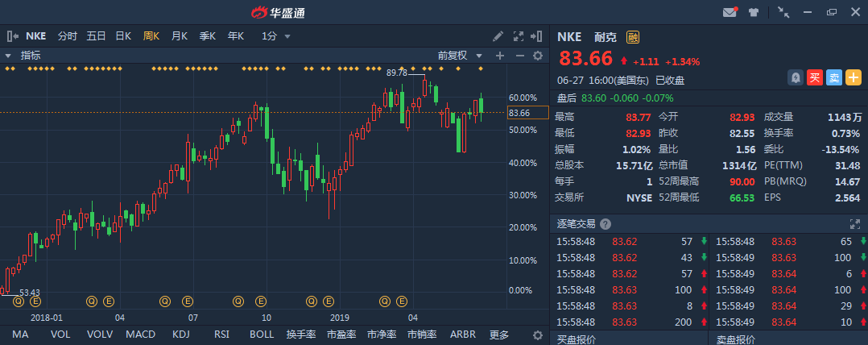The height and width of the screenshot is (345, 868).
Task: Add NKE to watchlist with plus
Action: [x=854, y=77]
